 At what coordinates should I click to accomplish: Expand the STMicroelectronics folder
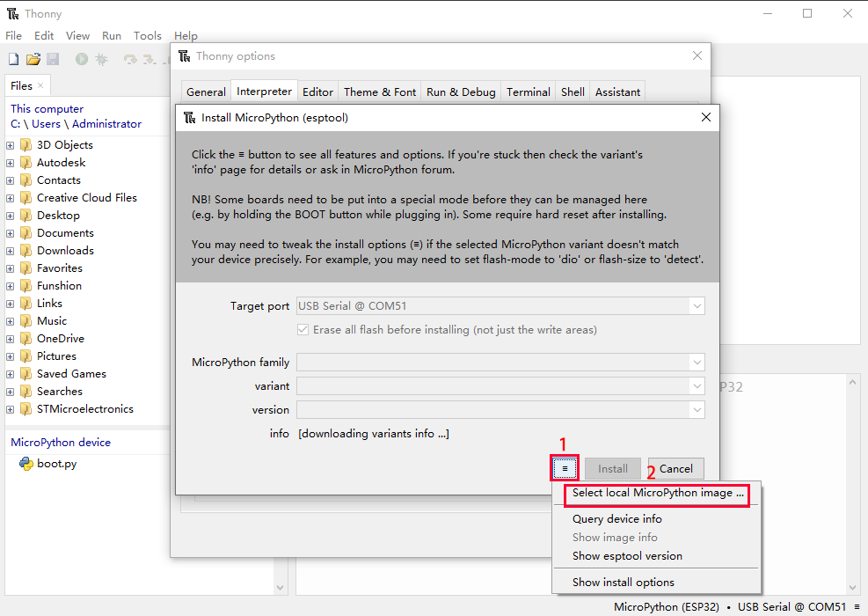coord(10,409)
